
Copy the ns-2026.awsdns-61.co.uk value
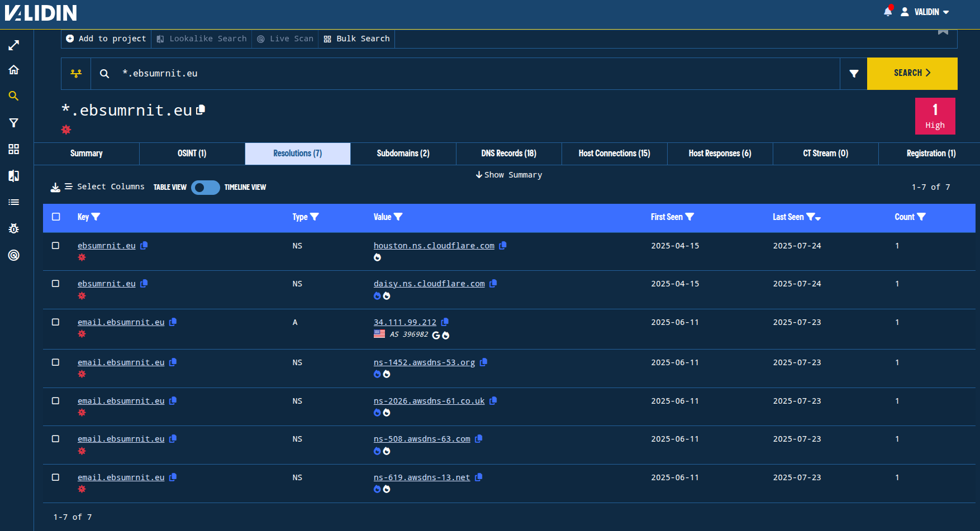493,400
